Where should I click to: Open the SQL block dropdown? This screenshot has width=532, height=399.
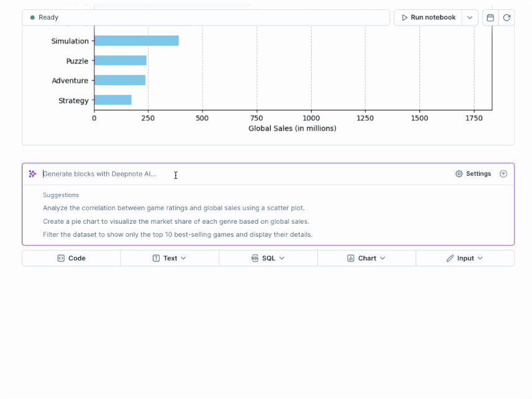click(268, 259)
